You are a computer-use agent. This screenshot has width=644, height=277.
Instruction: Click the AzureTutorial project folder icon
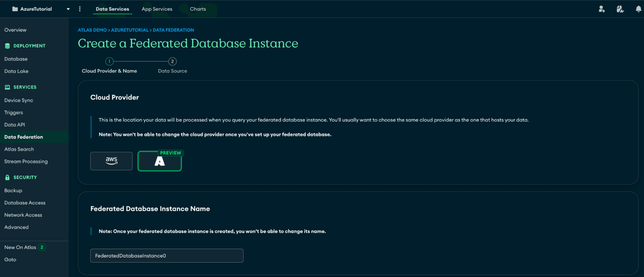[15, 9]
